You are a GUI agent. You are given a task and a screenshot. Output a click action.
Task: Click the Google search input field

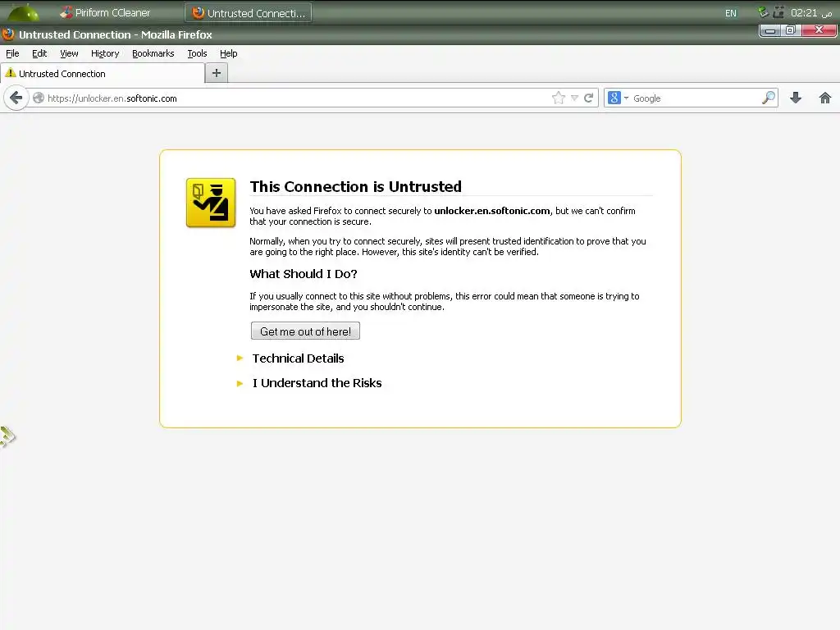(x=696, y=98)
